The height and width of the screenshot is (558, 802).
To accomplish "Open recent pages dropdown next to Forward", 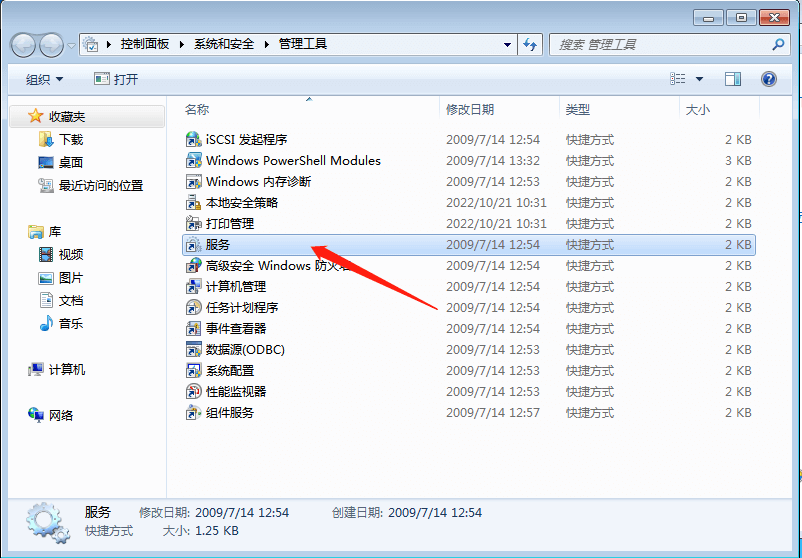I will click(x=71, y=46).
